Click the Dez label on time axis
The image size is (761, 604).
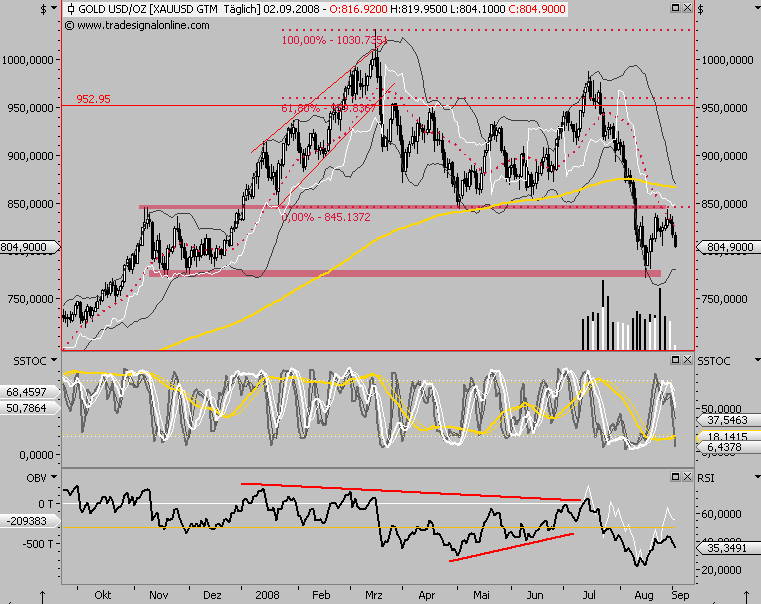(212, 595)
